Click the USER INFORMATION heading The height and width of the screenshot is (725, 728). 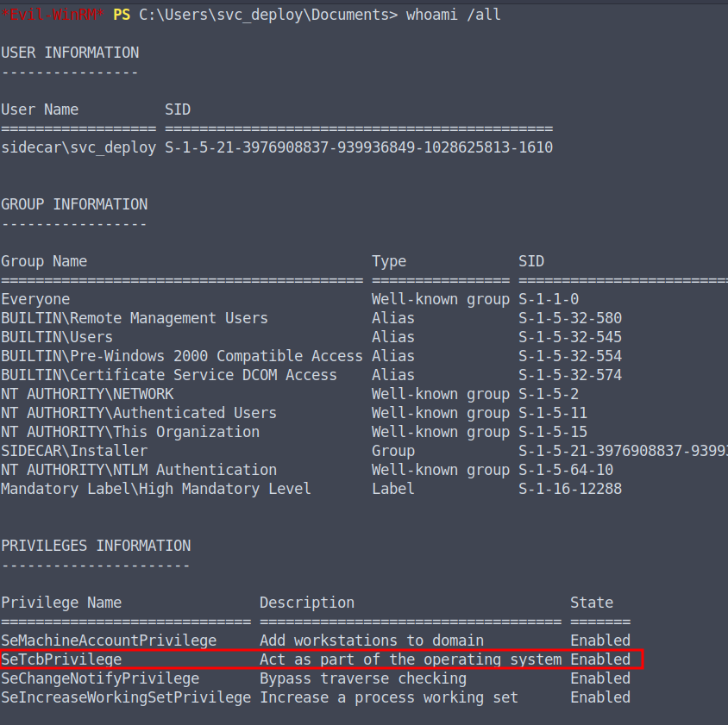70,53
